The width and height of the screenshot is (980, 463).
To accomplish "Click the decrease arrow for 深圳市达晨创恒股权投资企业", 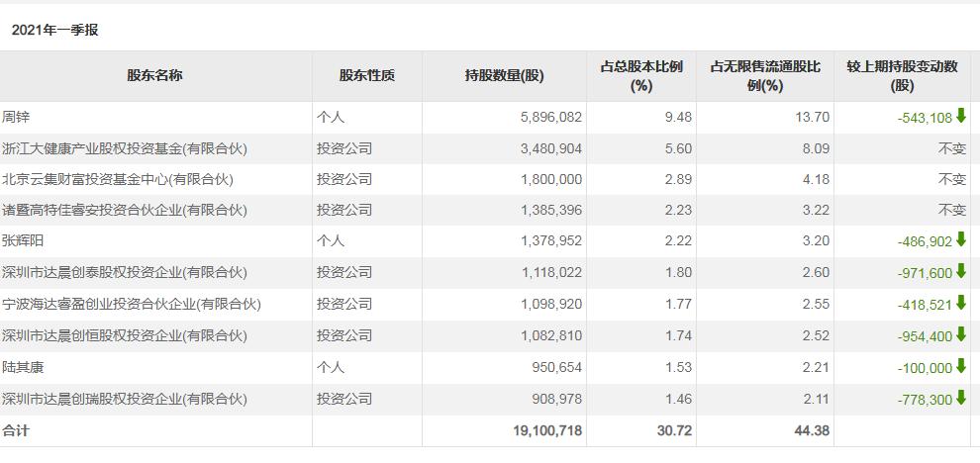I will (x=960, y=335).
